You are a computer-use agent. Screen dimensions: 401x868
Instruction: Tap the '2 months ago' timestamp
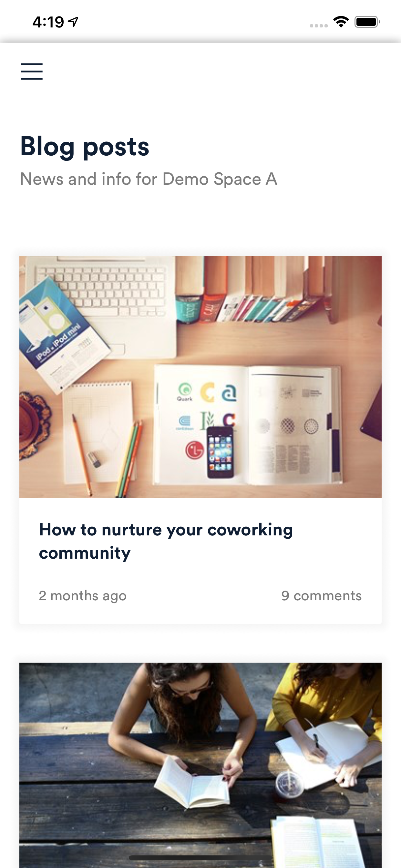[83, 596]
